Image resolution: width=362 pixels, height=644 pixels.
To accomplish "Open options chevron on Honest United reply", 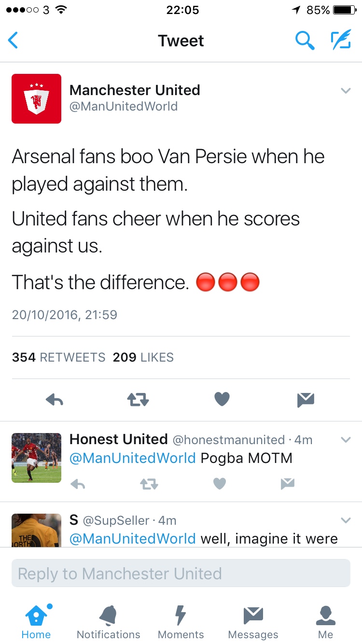I will 346,440.
